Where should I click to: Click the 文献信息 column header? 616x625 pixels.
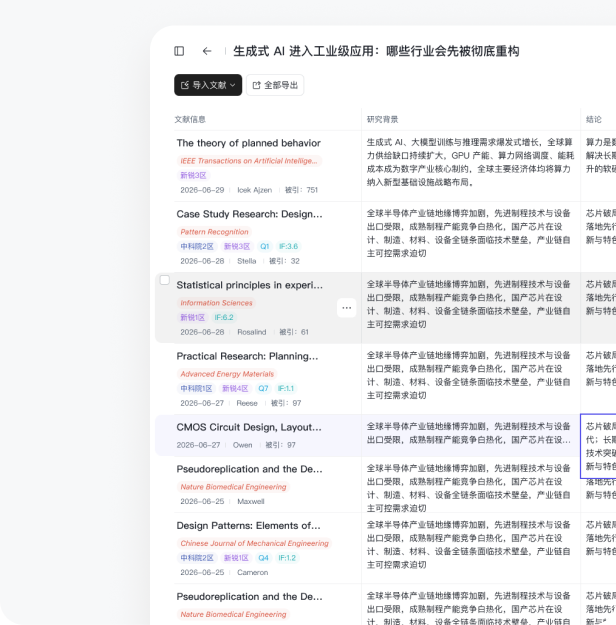[190, 120]
